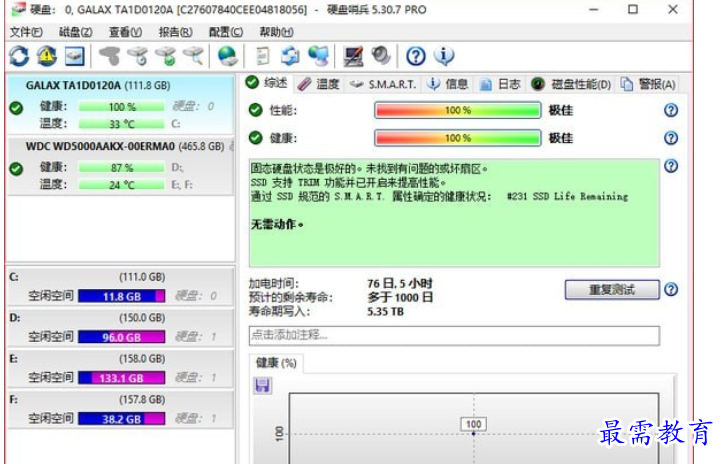721x464 pixels.
Task: Click the 76 日, 5 小时 power-on value
Action: 400,283
